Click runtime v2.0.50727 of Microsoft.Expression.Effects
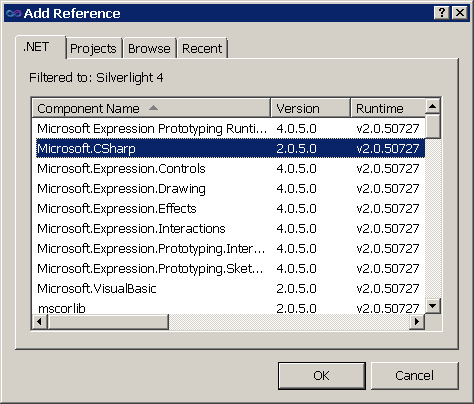Viewport: 474px width, 404px height. (x=388, y=209)
